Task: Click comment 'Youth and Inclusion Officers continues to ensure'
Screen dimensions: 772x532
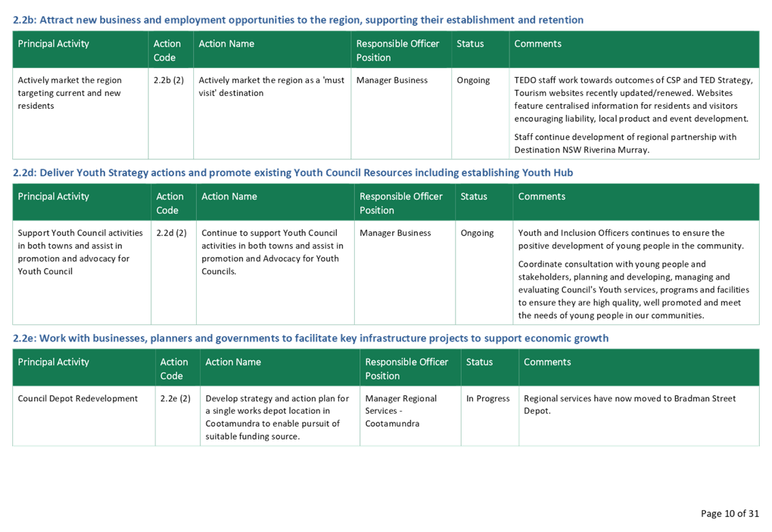Action: click(630, 239)
